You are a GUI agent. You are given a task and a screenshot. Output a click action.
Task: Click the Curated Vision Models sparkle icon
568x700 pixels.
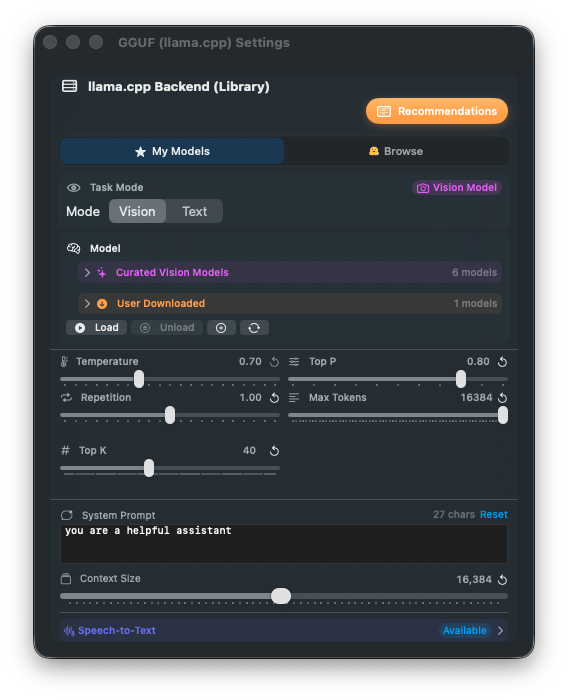pos(102,273)
